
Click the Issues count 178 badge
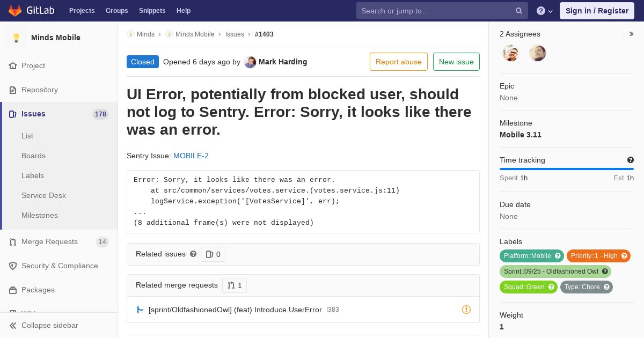coord(100,114)
